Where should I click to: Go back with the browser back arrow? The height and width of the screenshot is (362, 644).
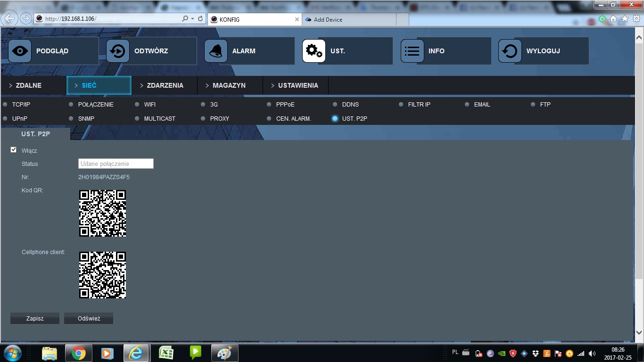pyautogui.click(x=10, y=18)
